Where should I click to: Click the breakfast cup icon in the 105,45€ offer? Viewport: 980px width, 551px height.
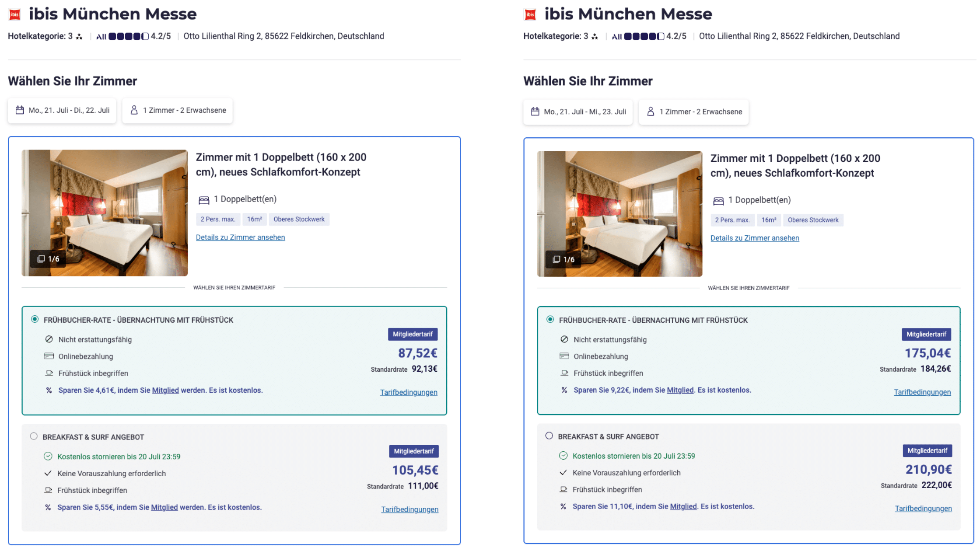point(48,490)
